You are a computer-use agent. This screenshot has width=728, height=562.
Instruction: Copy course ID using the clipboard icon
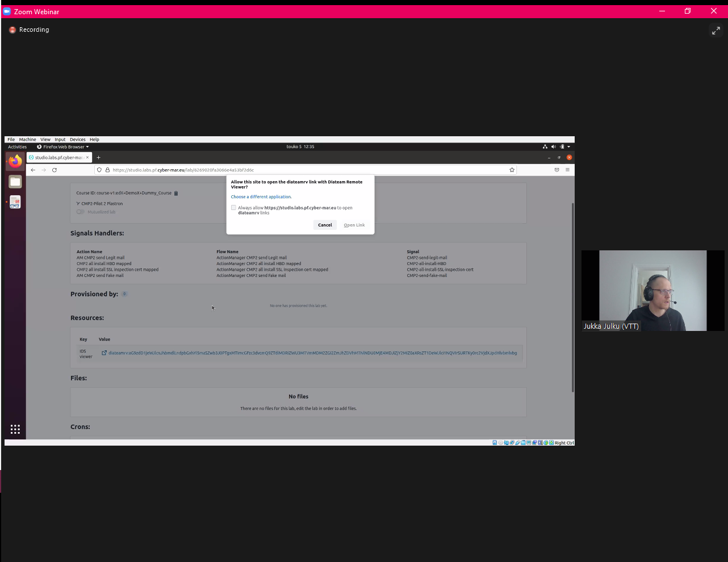(176, 193)
